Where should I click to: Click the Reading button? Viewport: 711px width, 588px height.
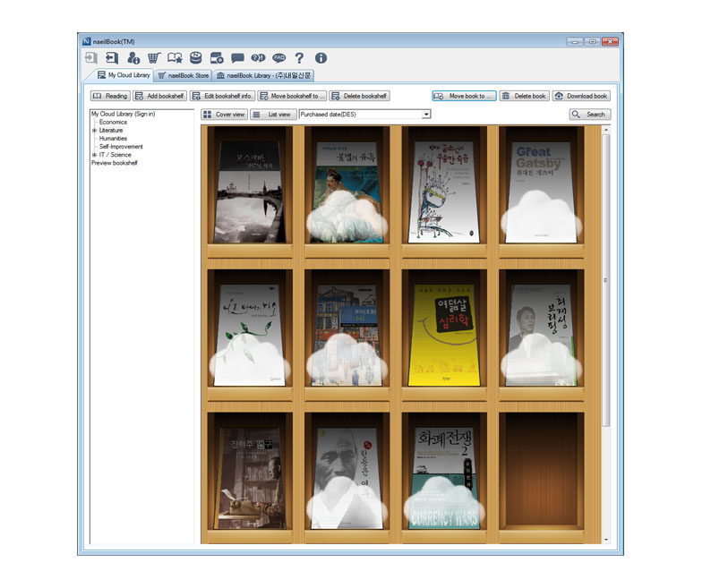[111, 96]
